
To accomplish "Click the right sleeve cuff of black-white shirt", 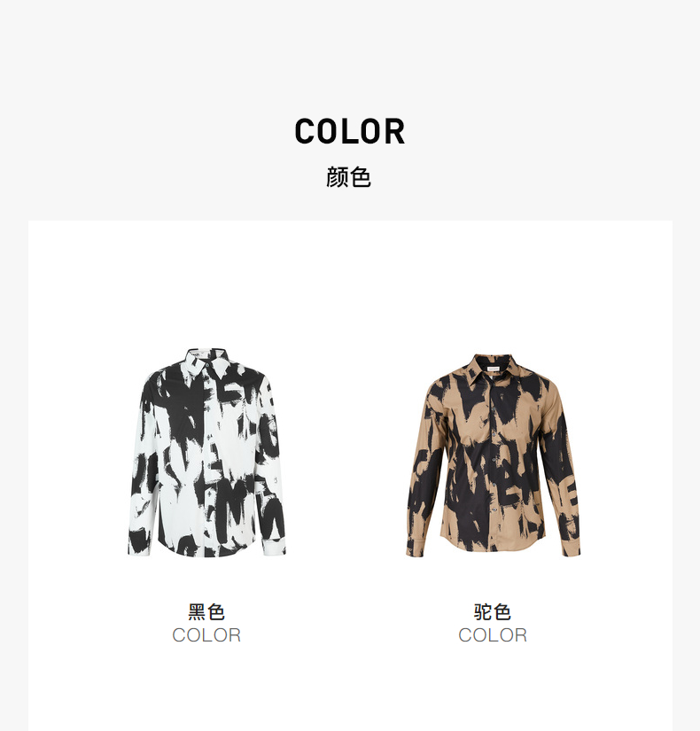I will tap(274, 546).
